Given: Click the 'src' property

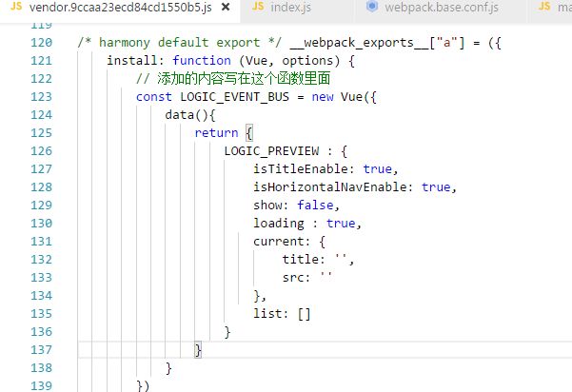Looking at the screenshot, I should point(293,278).
